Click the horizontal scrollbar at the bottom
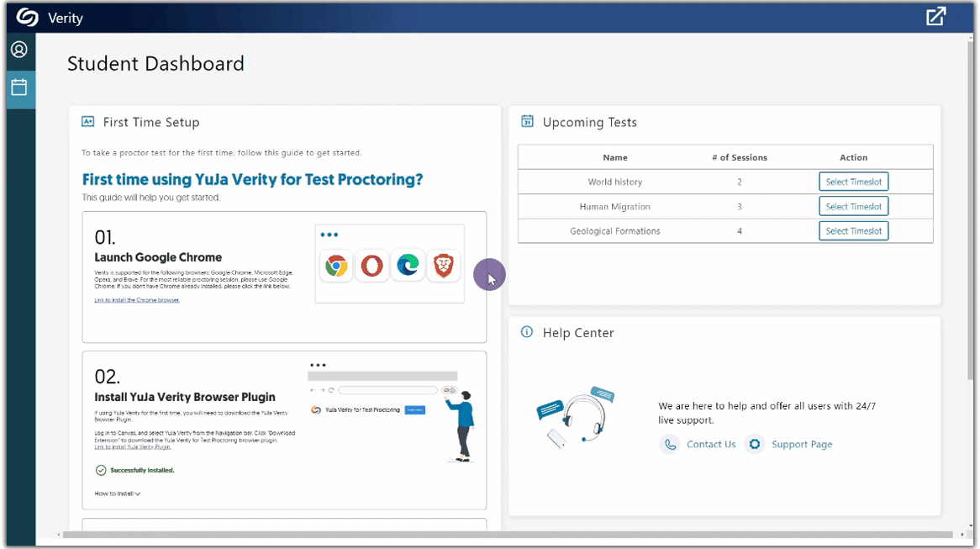 coord(504,535)
